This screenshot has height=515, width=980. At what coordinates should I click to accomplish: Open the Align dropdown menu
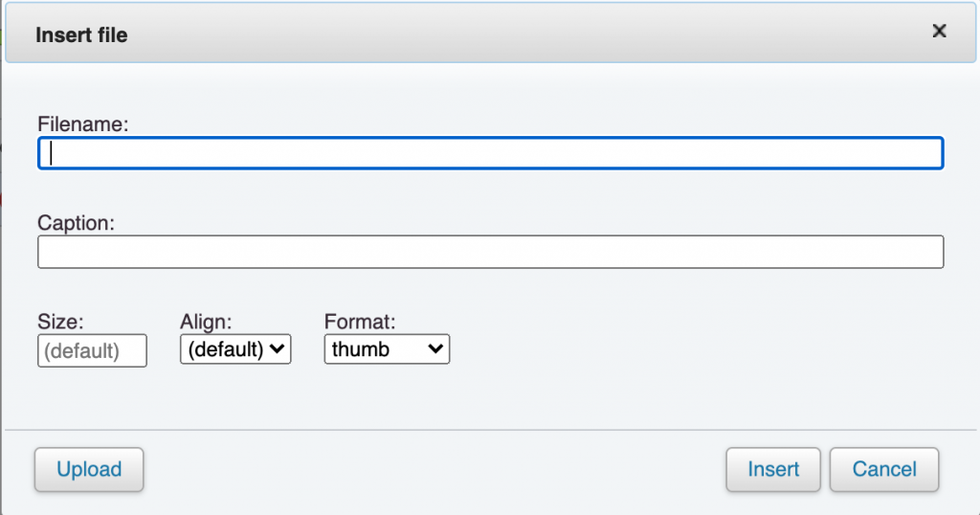[235, 349]
